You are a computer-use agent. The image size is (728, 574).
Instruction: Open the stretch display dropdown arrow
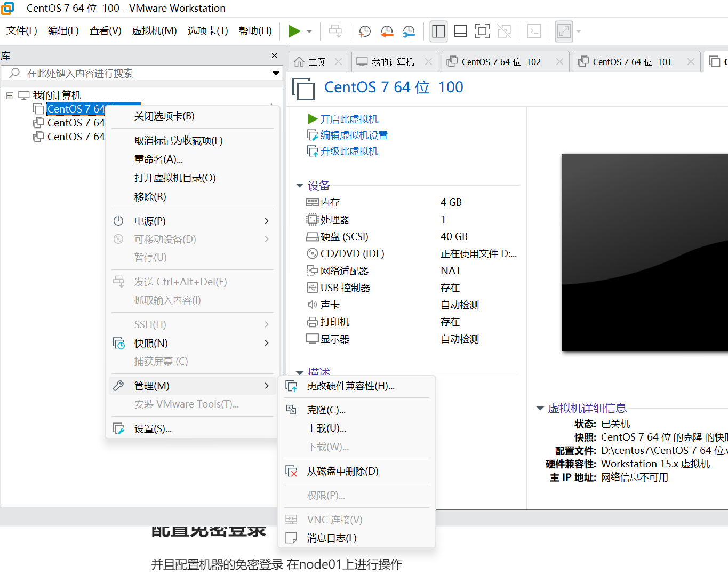coord(579,31)
